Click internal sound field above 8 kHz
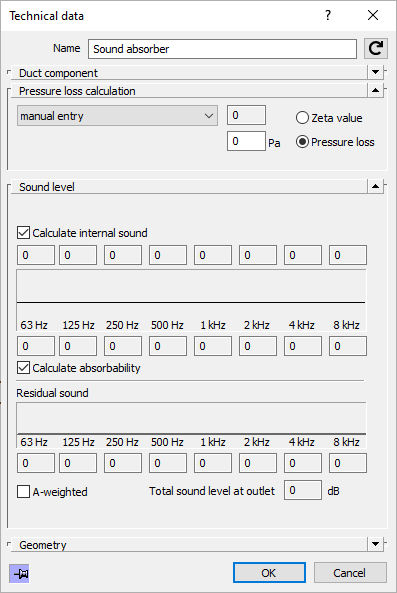 click(348, 255)
